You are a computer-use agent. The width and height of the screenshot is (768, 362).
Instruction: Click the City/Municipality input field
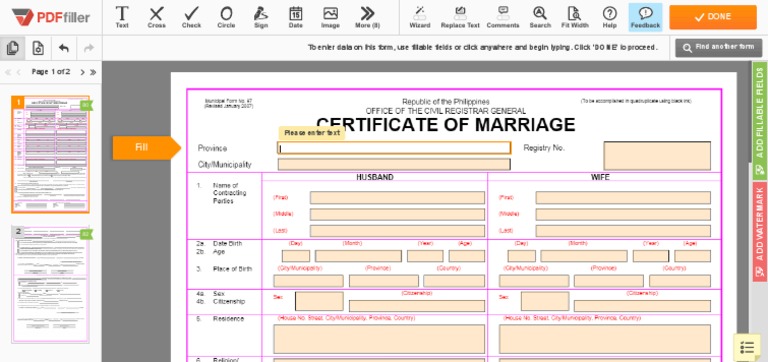(394, 164)
